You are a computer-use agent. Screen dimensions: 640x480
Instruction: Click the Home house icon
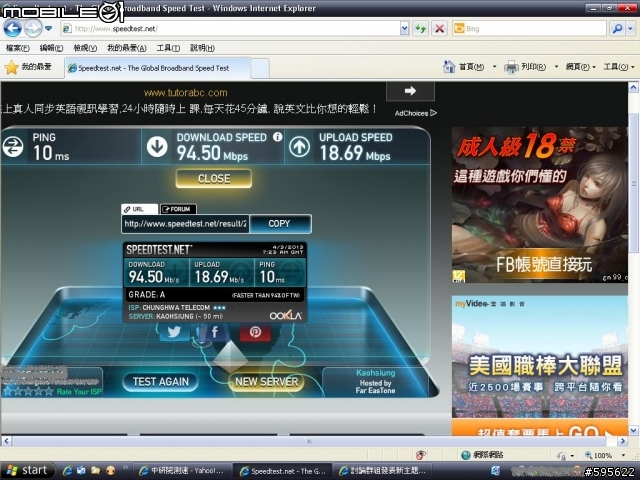(x=449, y=67)
